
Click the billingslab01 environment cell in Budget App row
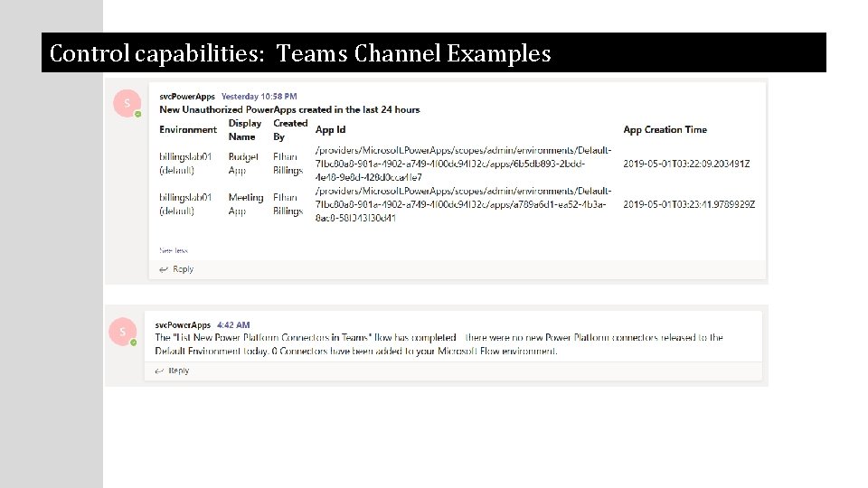pyautogui.click(x=185, y=164)
